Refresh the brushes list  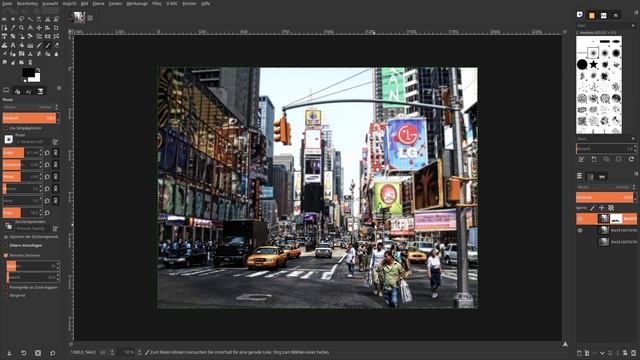click(631, 159)
